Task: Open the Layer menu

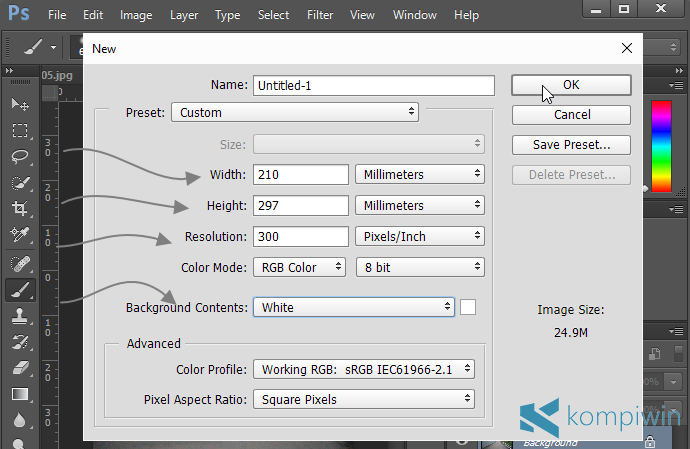Action: click(x=184, y=15)
